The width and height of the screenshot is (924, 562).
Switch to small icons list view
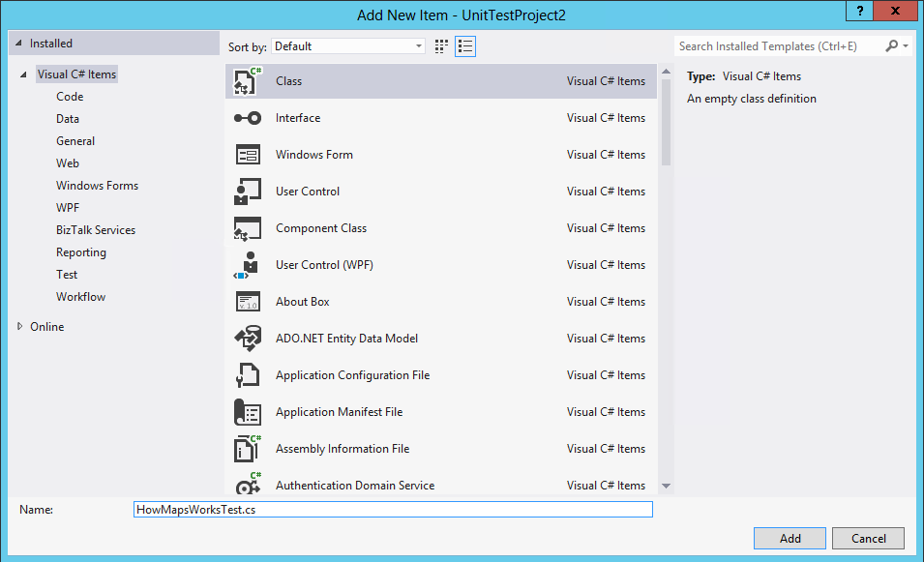(x=465, y=46)
